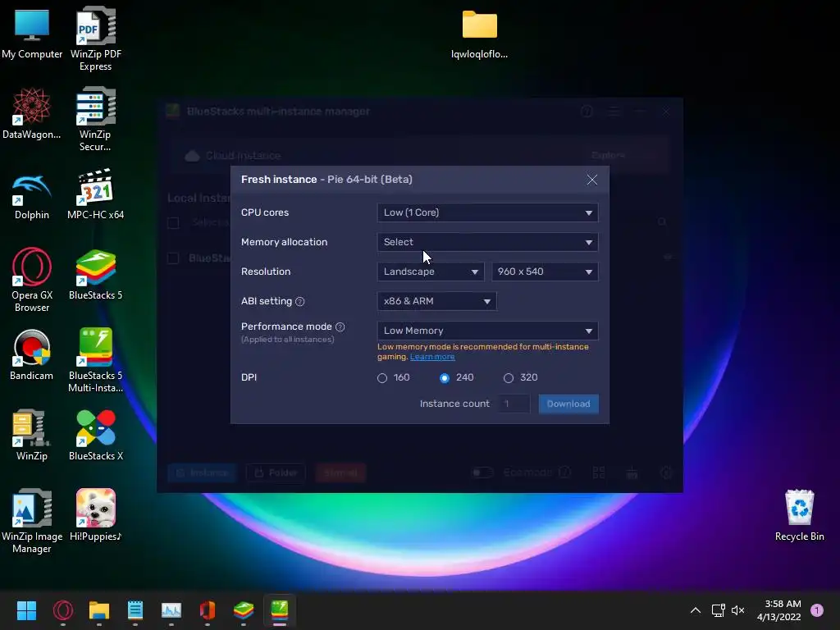840x630 pixels.
Task: Select the Opera GX Browser shortcut
Action: (32, 280)
